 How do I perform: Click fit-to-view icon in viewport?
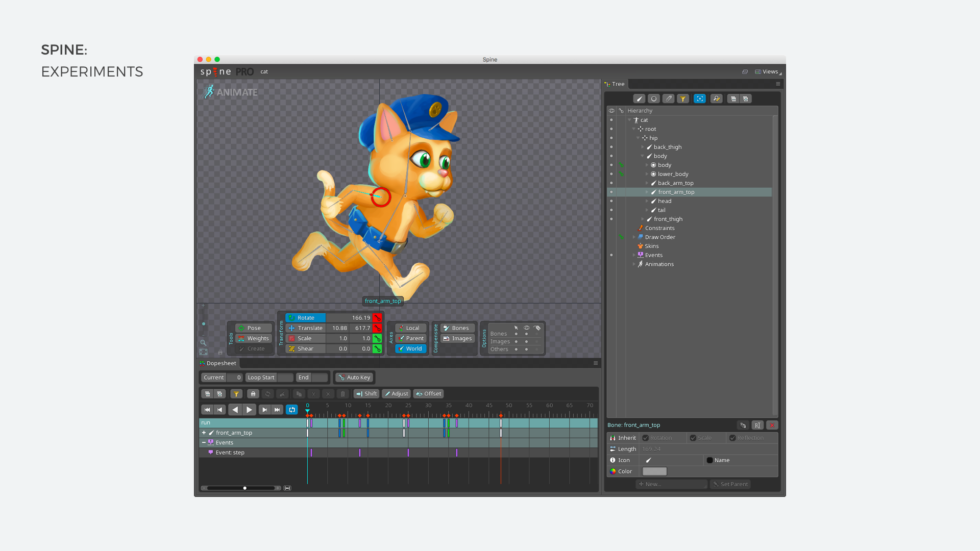[x=204, y=352]
